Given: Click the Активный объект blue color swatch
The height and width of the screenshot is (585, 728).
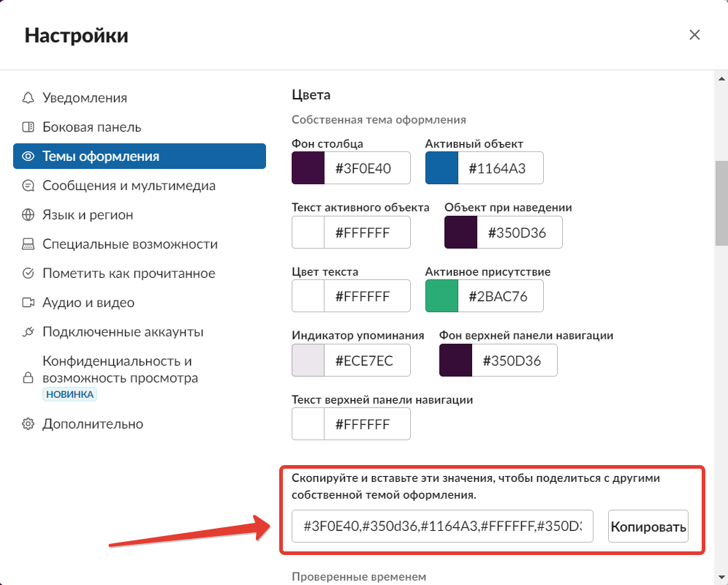Looking at the screenshot, I should [x=441, y=168].
